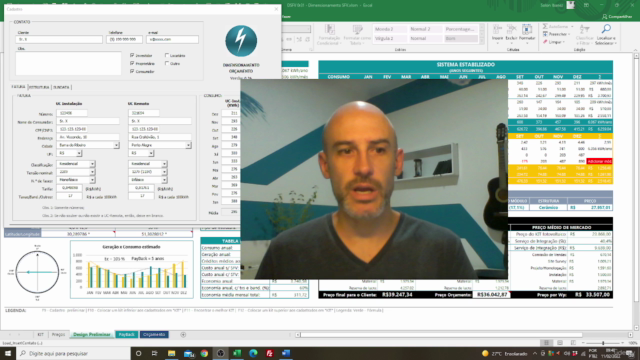Click the red Adicionar mês button
This screenshot has height=360, width=640.
click(x=599, y=162)
